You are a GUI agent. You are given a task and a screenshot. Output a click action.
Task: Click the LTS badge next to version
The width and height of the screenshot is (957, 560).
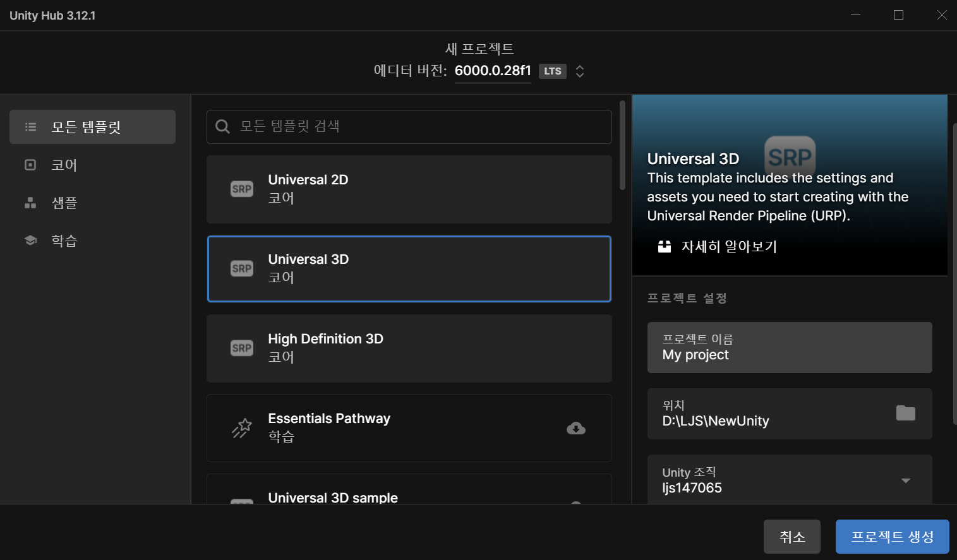point(553,71)
